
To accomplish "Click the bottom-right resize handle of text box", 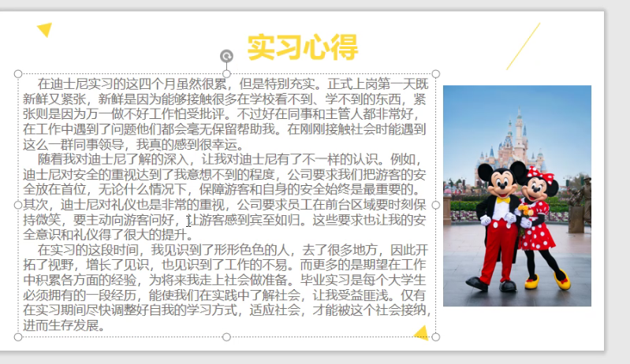I will tap(435, 337).
